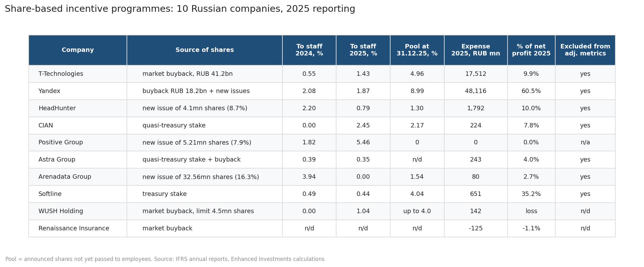Click Yandex expense value '48,116'
Screen dimensions: 644x267
(476, 91)
